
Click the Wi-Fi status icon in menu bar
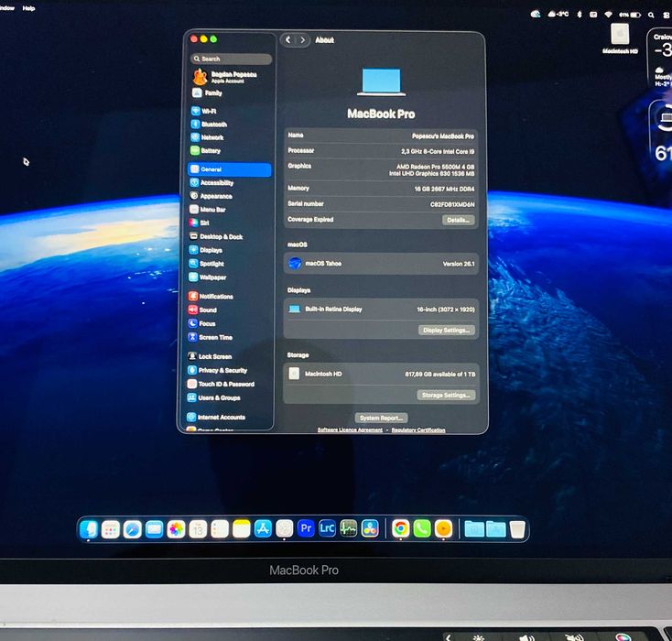click(608, 15)
